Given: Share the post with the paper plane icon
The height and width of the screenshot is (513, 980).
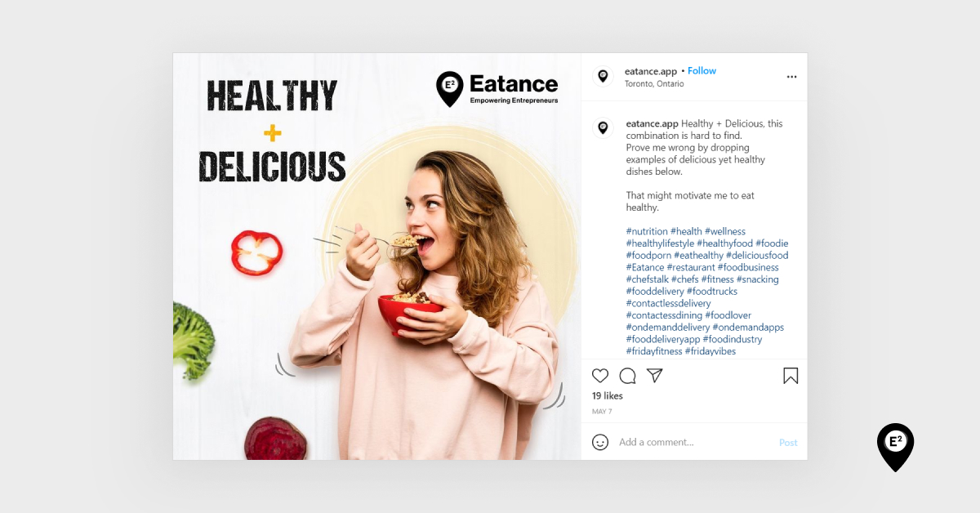Looking at the screenshot, I should click(x=654, y=375).
